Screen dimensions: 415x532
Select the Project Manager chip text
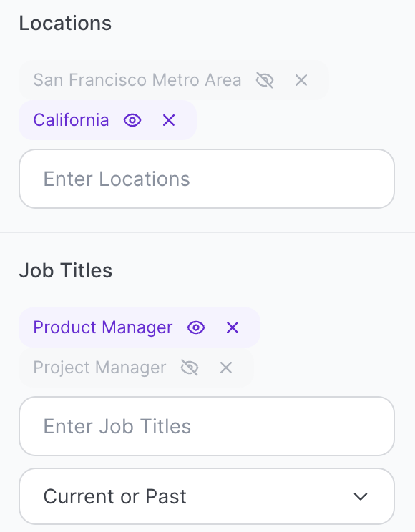tap(99, 368)
